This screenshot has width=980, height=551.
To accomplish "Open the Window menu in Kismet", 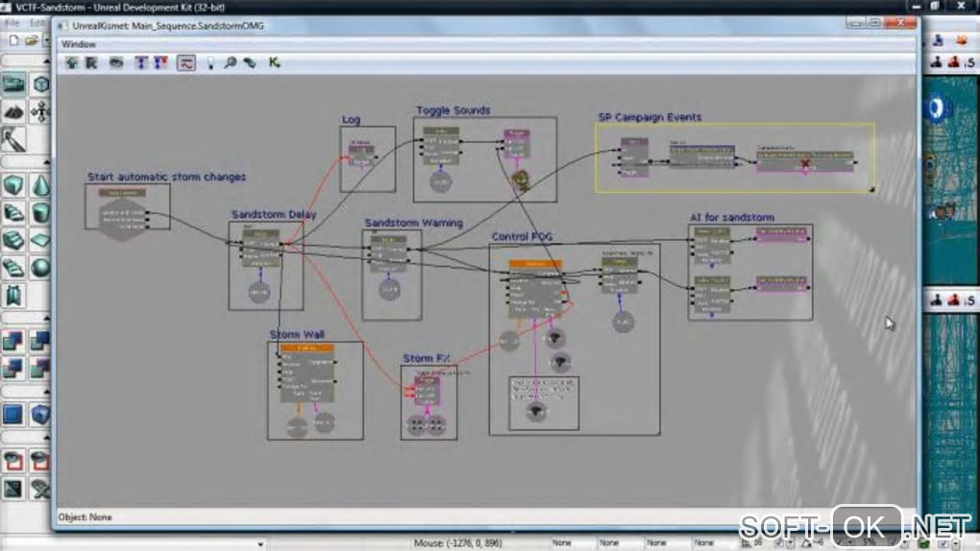I will pyautogui.click(x=79, y=44).
